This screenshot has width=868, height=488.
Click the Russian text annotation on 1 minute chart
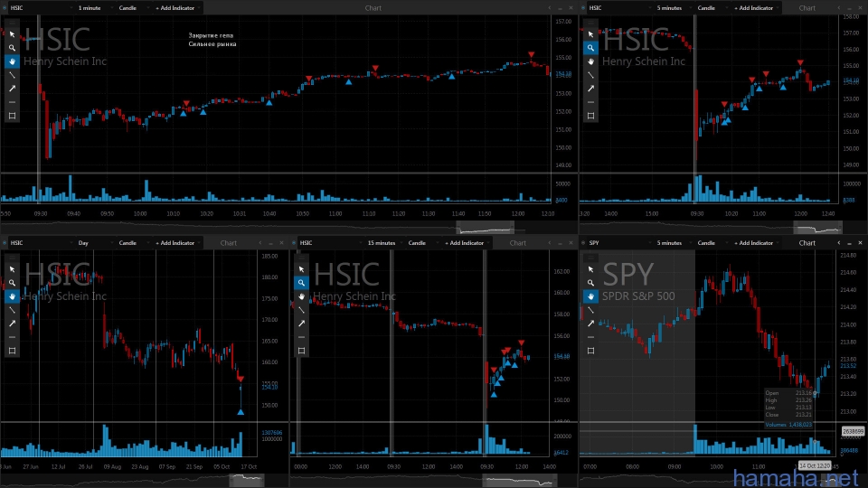pos(212,39)
